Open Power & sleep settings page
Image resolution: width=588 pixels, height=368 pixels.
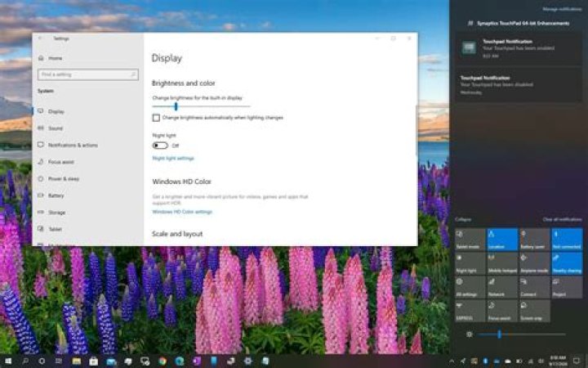[87, 179]
